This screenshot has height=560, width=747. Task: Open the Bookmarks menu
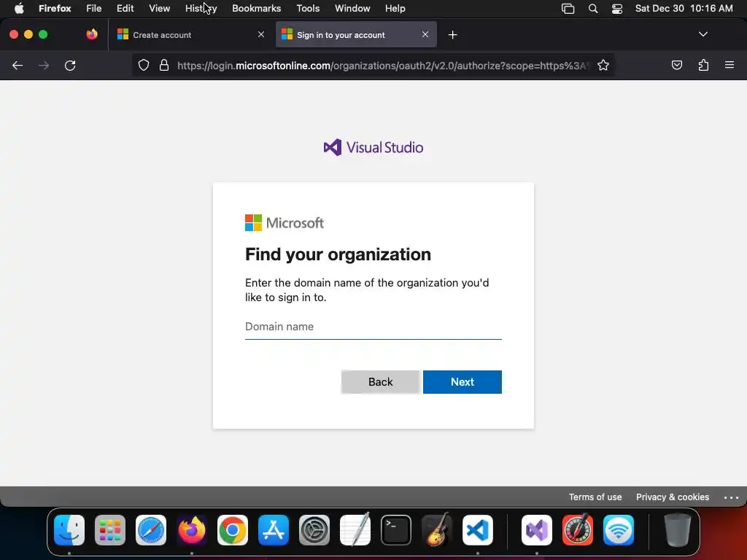tap(256, 9)
